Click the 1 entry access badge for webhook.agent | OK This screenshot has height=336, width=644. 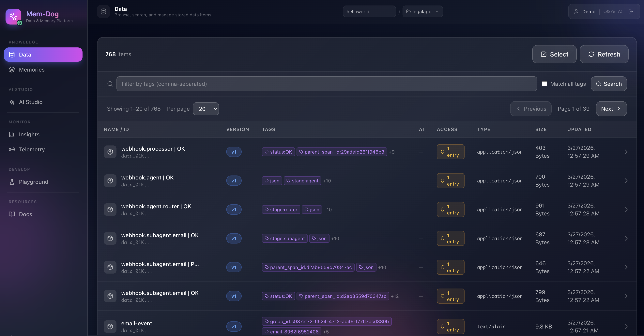point(451,180)
